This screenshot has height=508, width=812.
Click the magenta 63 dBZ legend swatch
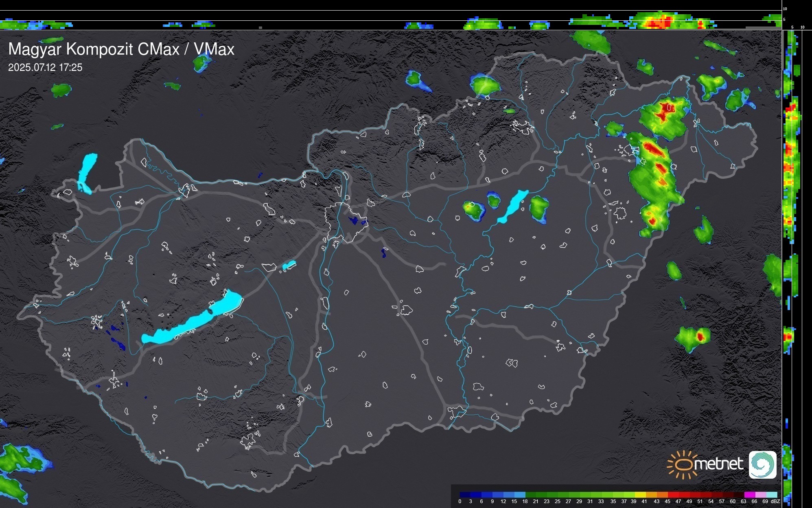(x=749, y=495)
